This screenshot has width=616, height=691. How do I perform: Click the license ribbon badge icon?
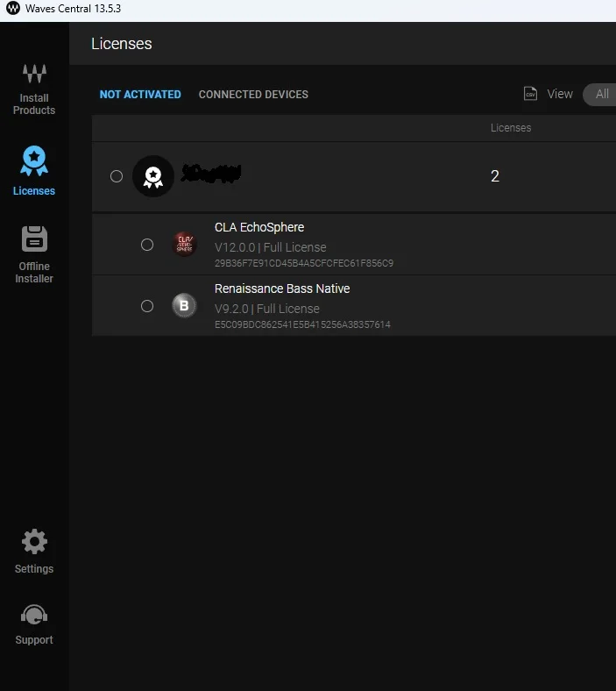tap(153, 176)
